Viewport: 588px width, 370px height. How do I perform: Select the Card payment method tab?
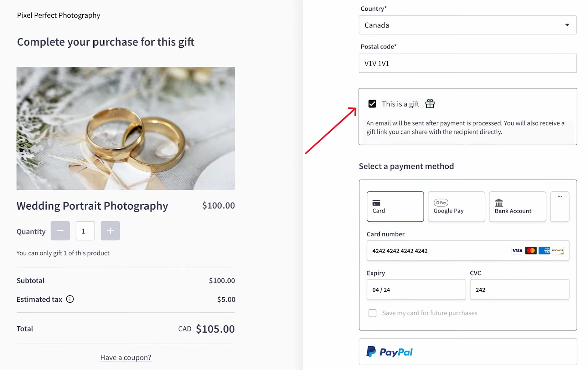[x=395, y=206]
